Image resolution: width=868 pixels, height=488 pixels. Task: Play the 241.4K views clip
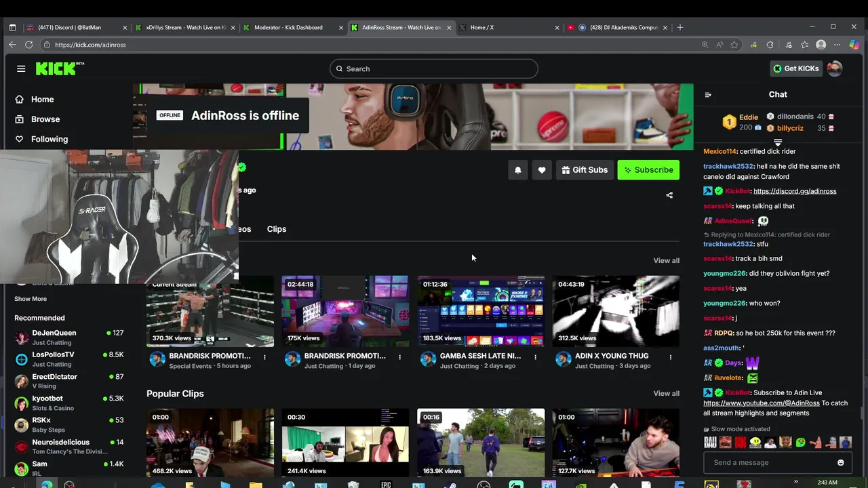345,443
